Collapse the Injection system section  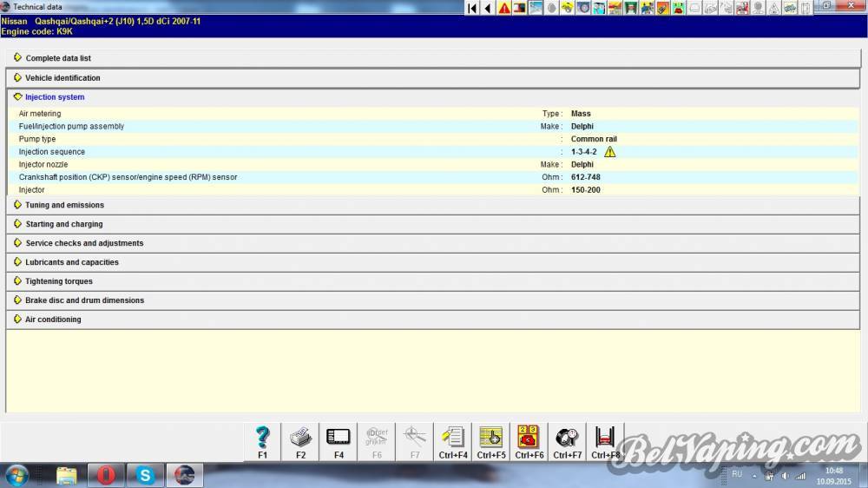click(x=433, y=97)
